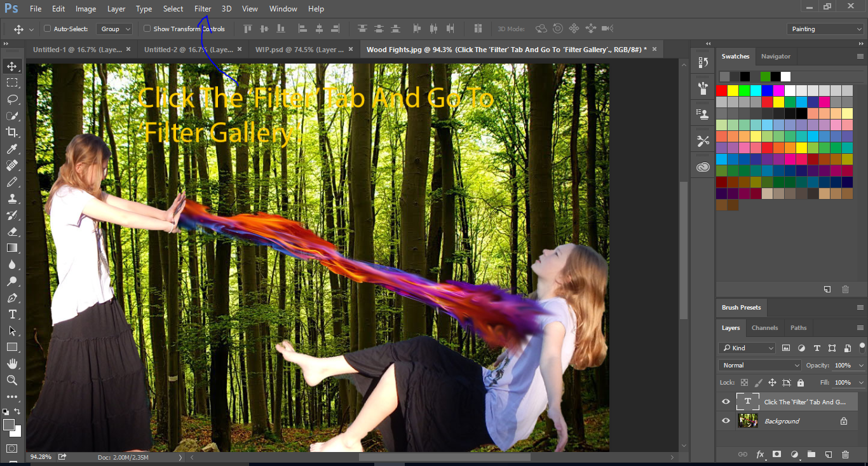
Task: Open the Window menu
Action: [x=283, y=9]
